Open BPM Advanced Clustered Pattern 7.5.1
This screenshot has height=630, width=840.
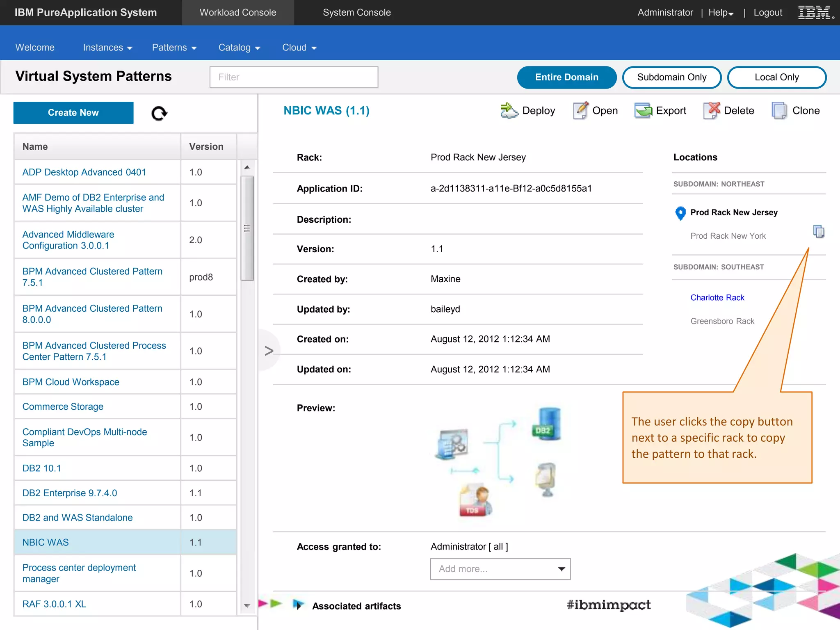click(x=92, y=277)
